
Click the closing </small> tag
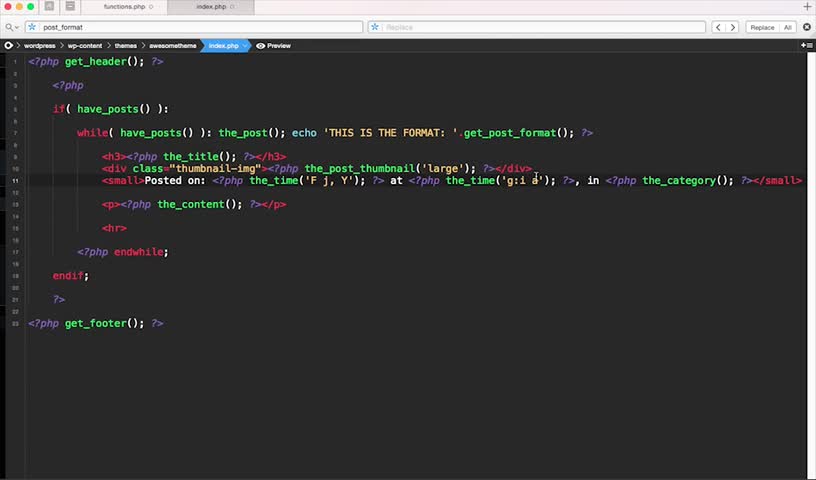(x=777, y=180)
